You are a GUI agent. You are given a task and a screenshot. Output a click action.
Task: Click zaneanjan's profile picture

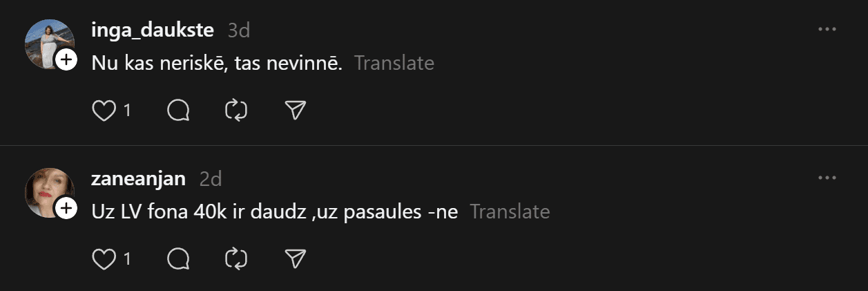point(47,191)
